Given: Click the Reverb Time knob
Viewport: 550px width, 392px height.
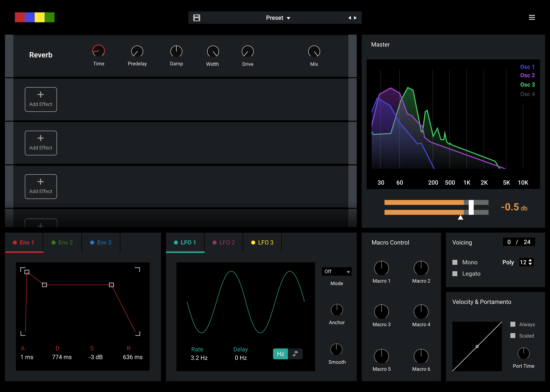Looking at the screenshot, I should 99,51.
